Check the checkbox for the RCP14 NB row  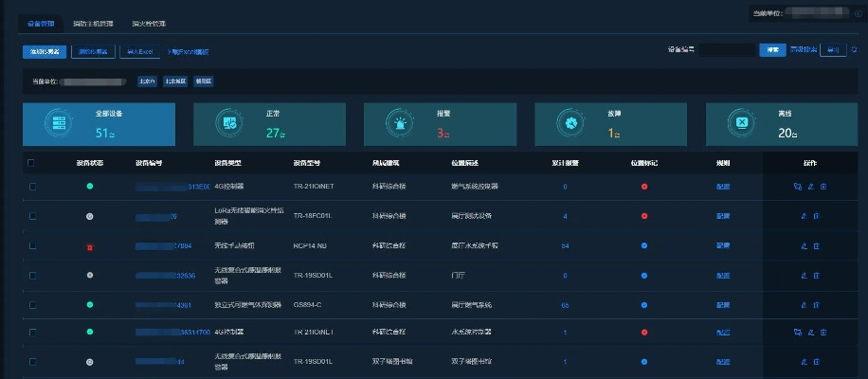point(32,245)
